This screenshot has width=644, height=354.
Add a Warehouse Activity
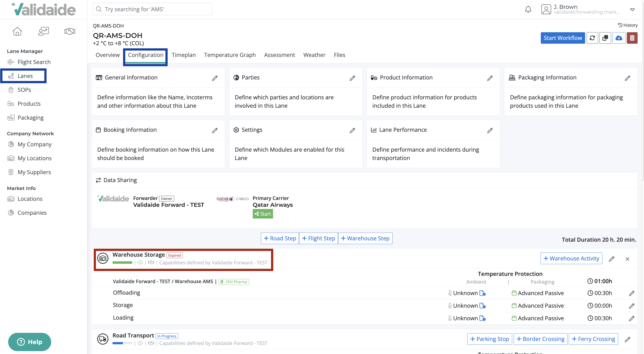571,258
